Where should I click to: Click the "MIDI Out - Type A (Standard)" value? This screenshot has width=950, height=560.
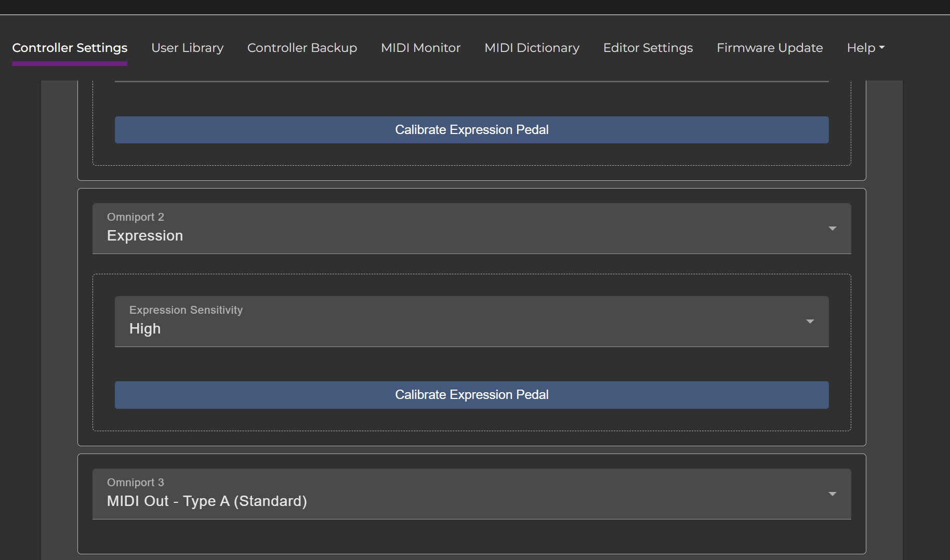point(207,501)
